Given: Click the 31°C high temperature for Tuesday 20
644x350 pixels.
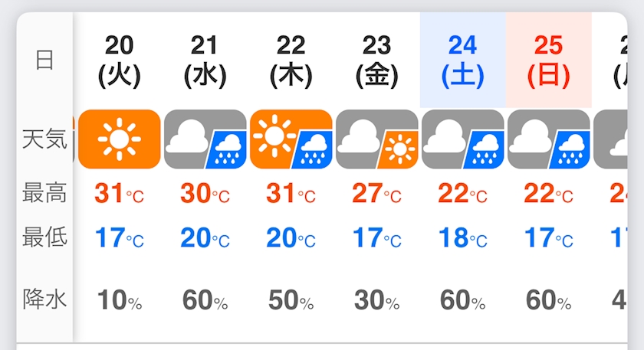Looking at the screenshot, I should click(x=120, y=194).
